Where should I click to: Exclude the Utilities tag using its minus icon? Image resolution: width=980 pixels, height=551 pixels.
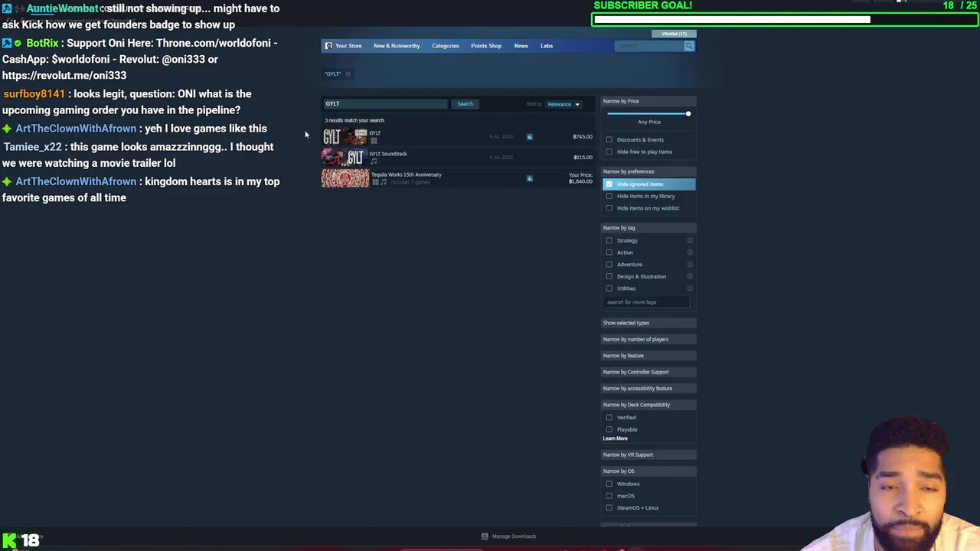click(690, 289)
